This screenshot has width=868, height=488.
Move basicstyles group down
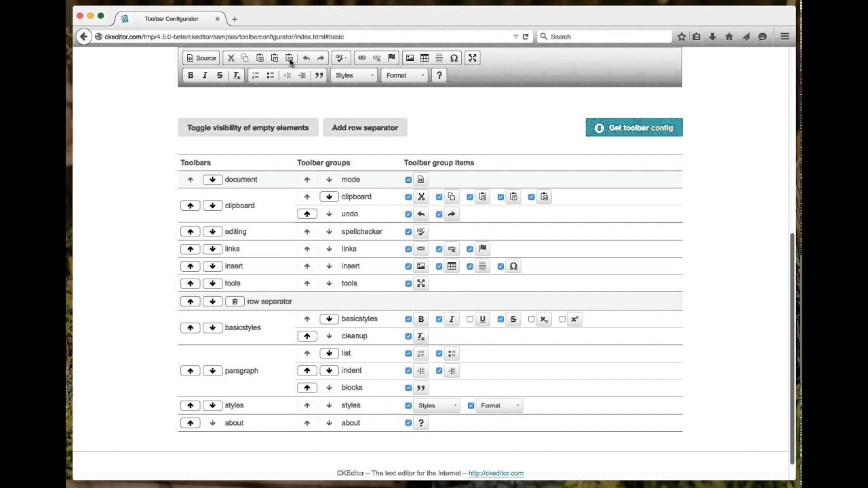coord(329,319)
